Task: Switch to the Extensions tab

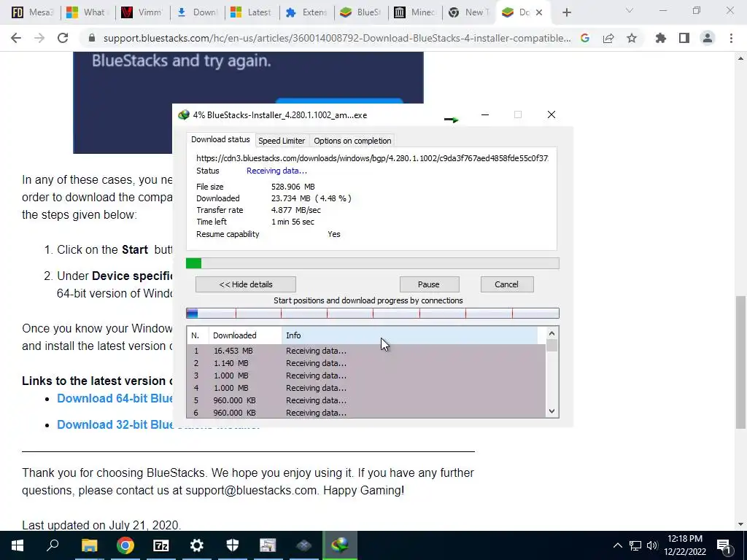Action: coord(306,12)
